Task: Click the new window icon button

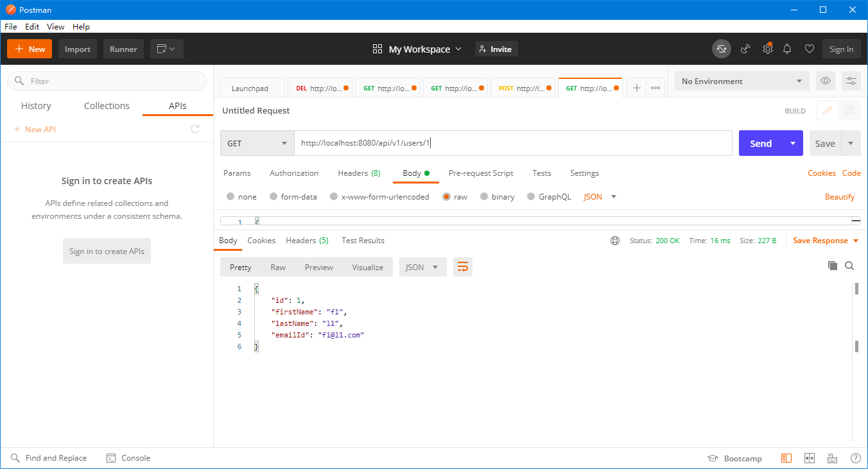Action: 167,49
